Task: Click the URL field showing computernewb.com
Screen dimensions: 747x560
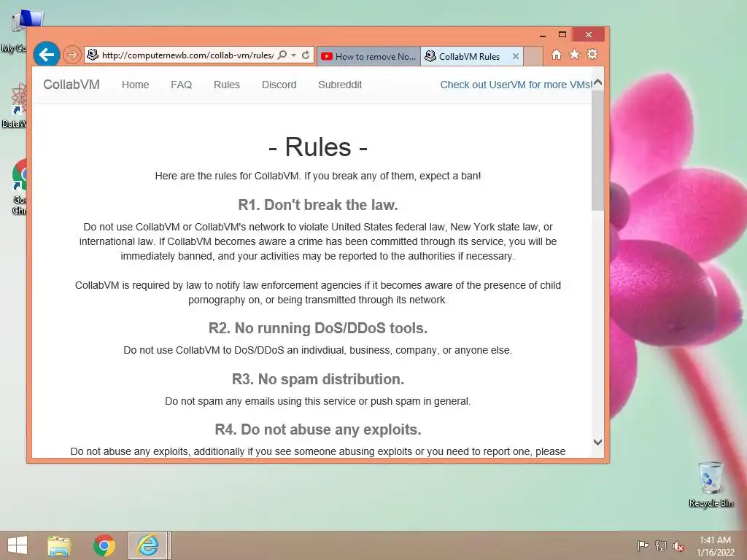Action: [x=187, y=55]
